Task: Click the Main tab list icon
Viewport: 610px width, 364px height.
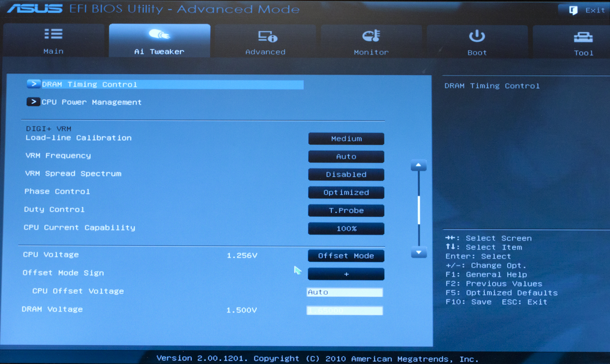Action: 53,34
